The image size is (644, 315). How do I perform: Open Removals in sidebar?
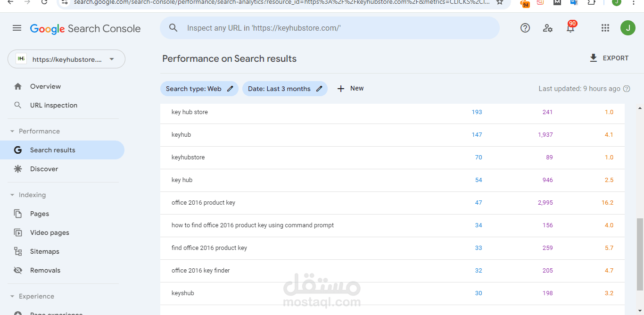(62, 270)
